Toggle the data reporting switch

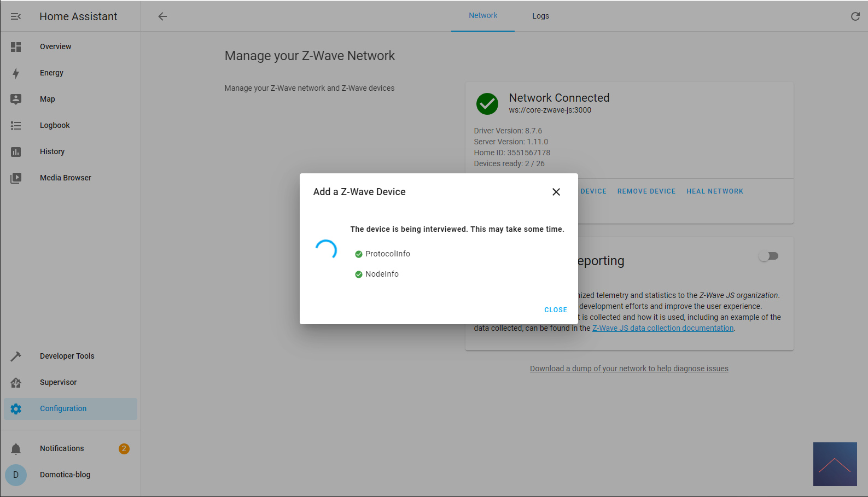tap(768, 256)
